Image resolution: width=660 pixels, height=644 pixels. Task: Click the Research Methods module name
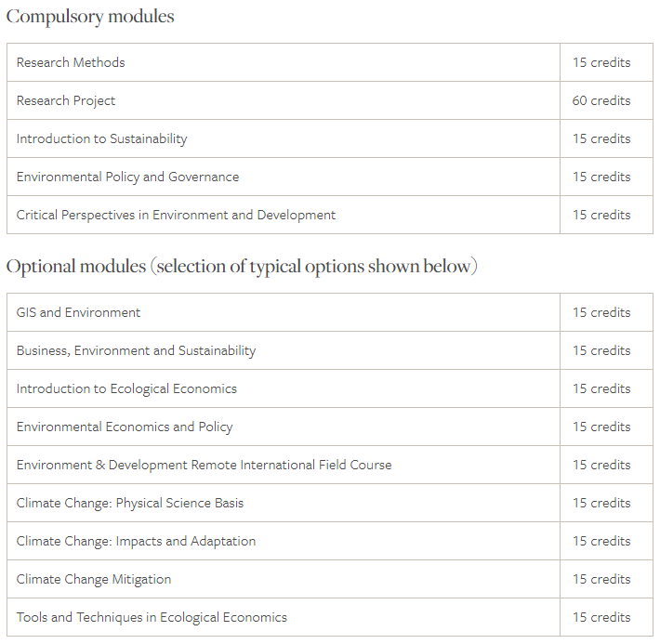pos(71,62)
